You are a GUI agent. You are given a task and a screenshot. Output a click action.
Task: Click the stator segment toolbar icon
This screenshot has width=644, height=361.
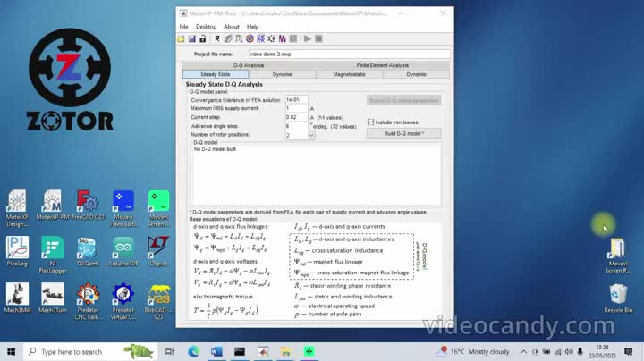[228, 39]
